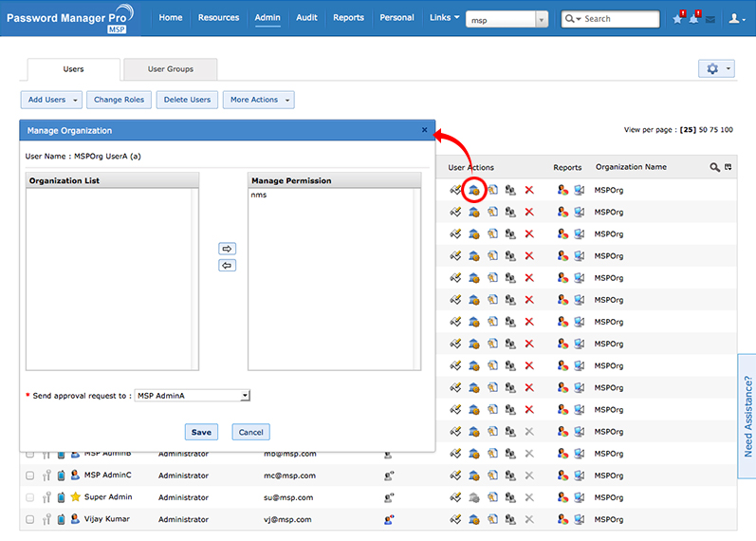Delete X icon in MSP AdminC row
Viewport: 756px width, 541px height.
529,476
